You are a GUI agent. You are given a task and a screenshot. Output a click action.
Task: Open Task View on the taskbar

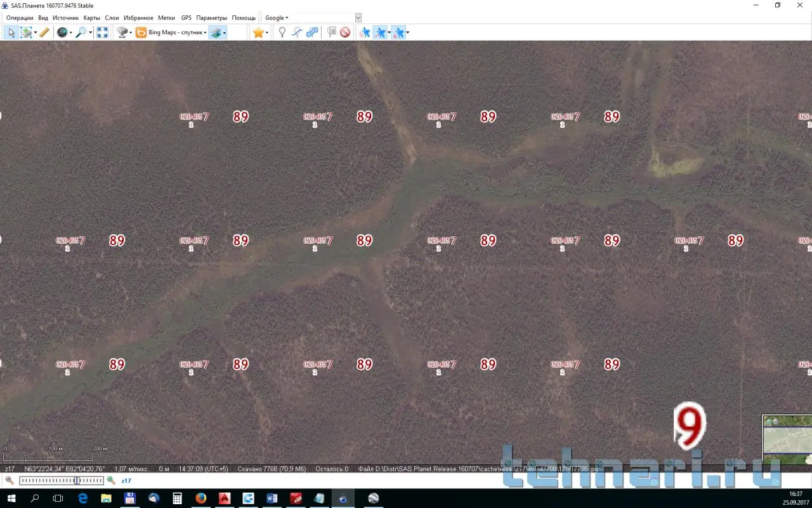(58, 498)
